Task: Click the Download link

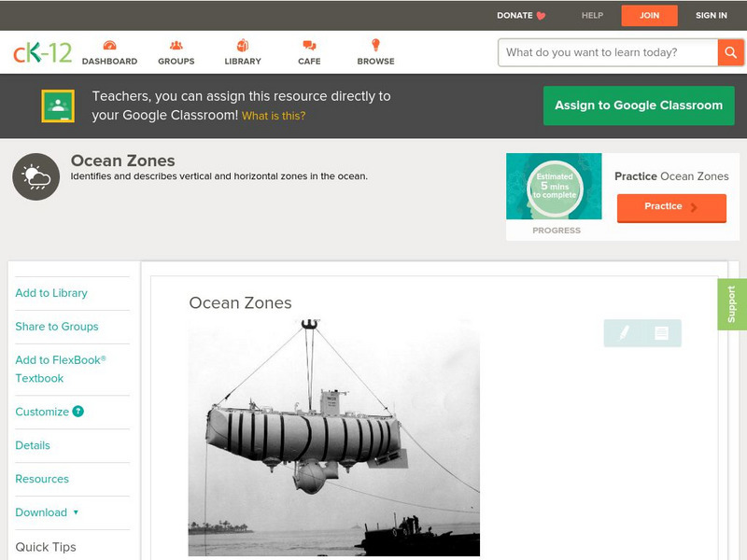Action: [x=41, y=512]
